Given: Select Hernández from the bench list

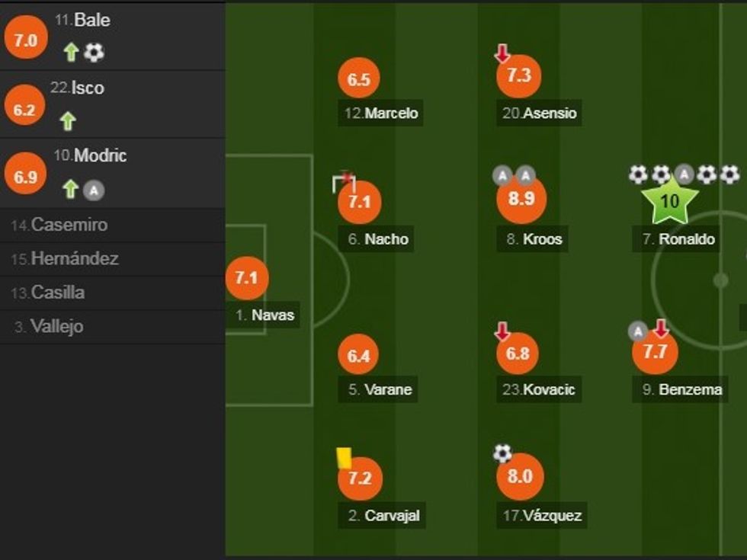Looking at the screenshot, I should coord(66,258).
